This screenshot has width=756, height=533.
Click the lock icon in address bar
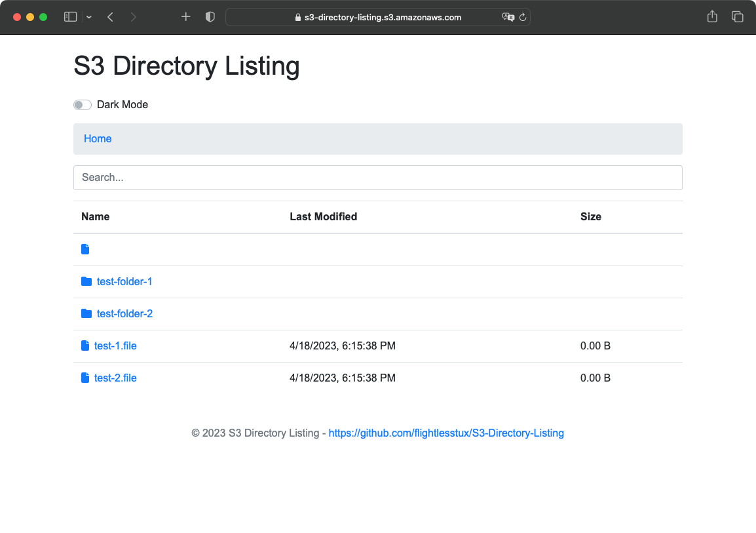coord(298,17)
